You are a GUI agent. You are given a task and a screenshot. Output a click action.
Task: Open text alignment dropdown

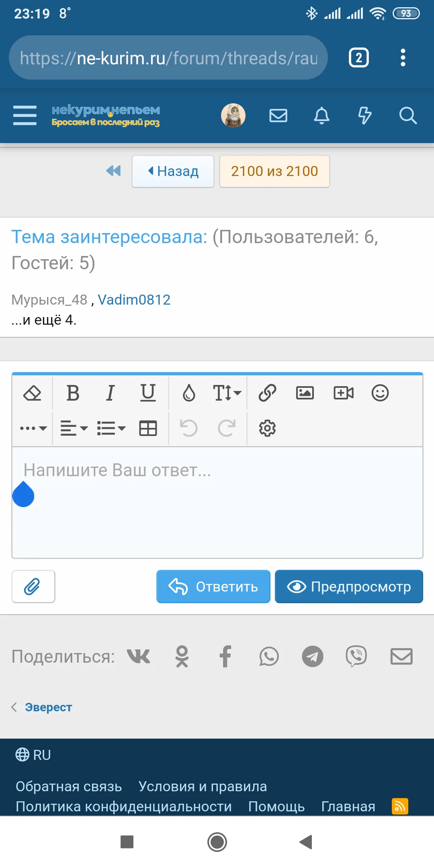(74, 428)
